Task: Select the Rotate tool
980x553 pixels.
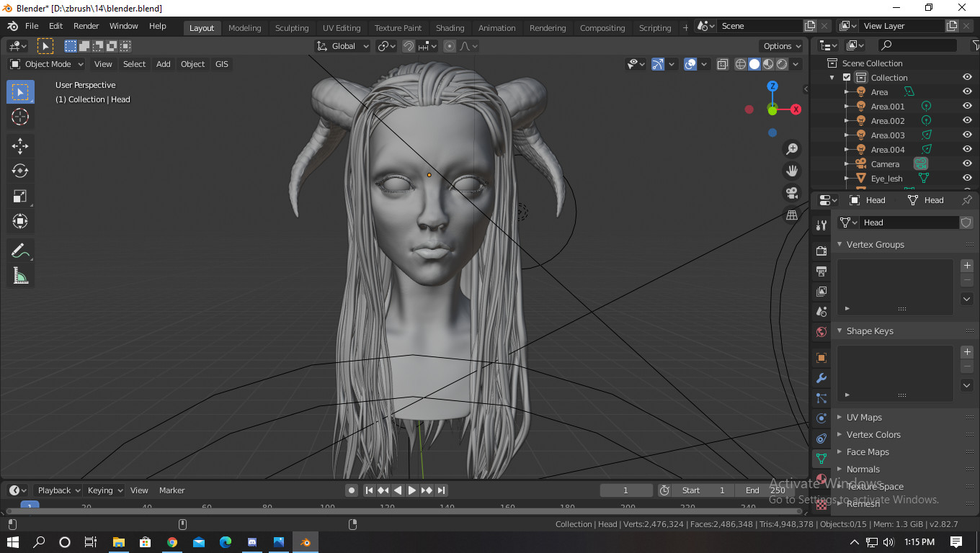Action: [20, 171]
